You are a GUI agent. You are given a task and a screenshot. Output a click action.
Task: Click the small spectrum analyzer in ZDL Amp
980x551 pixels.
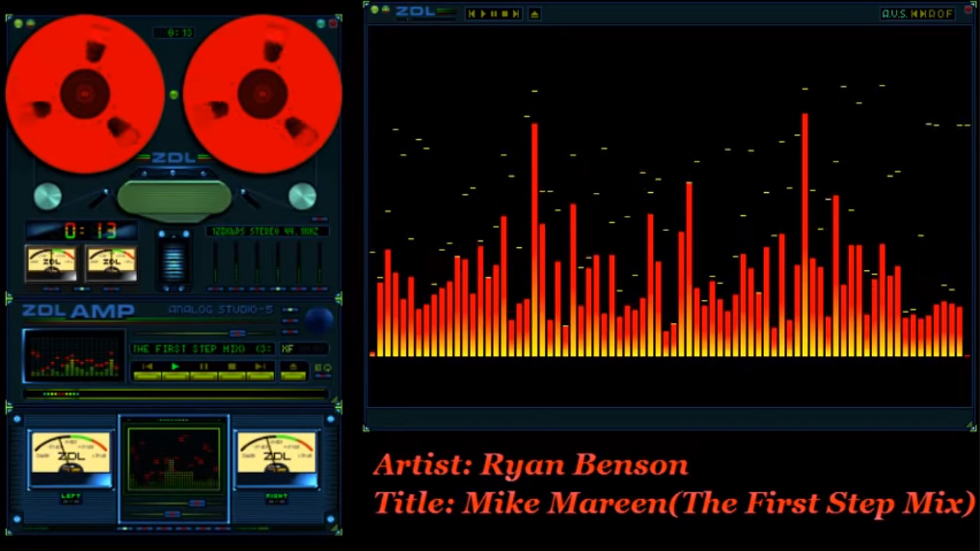[x=74, y=356]
